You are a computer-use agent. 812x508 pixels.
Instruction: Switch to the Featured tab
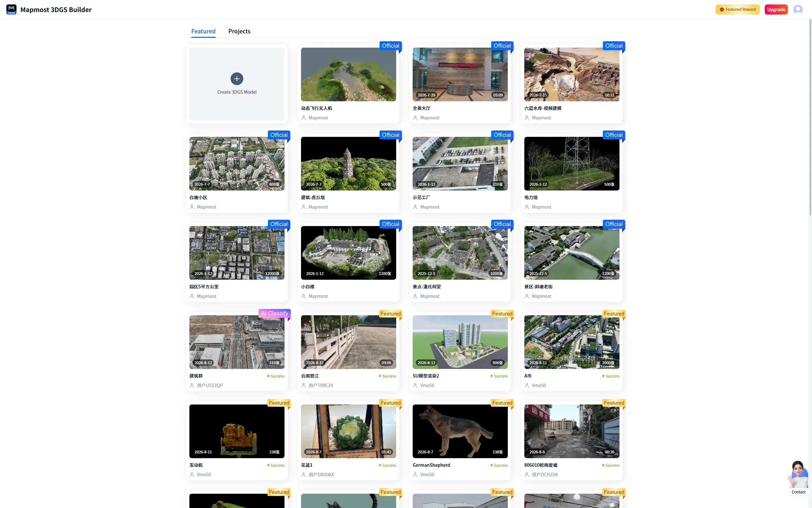tap(203, 31)
